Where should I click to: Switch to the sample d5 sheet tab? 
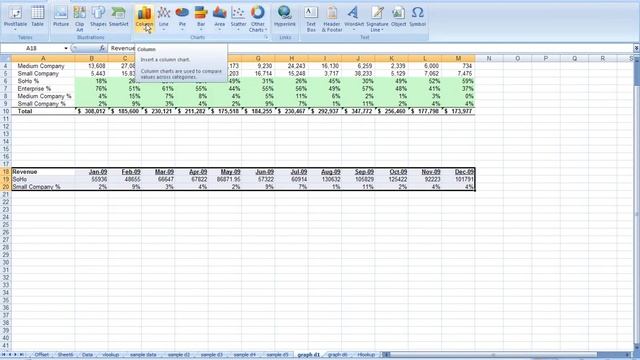pyautogui.click(x=277, y=355)
